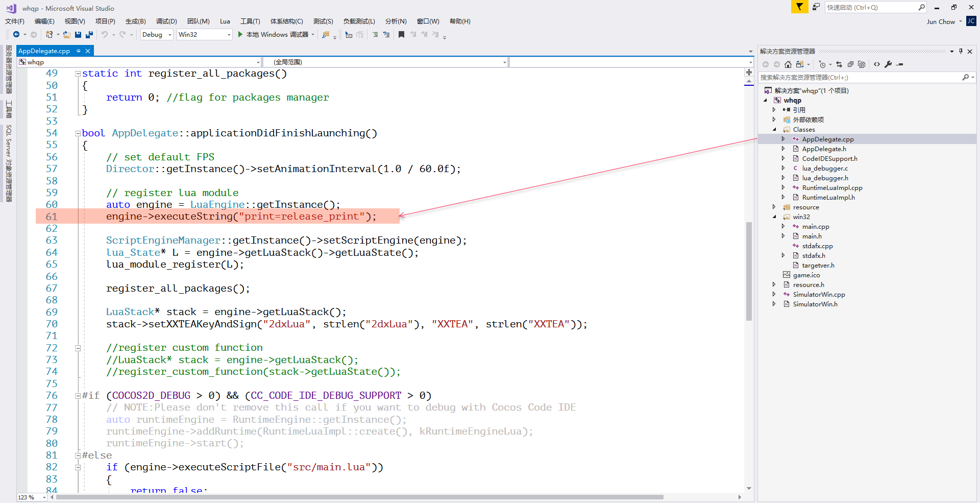
Task: Click the Open File folder icon
Action: tap(67, 34)
